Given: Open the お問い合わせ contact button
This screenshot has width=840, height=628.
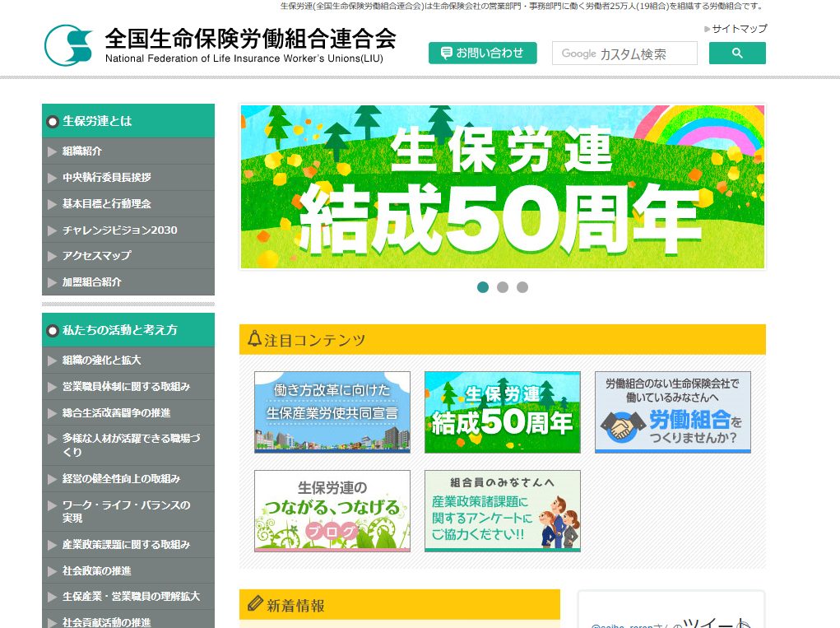Looking at the screenshot, I should (482, 53).
